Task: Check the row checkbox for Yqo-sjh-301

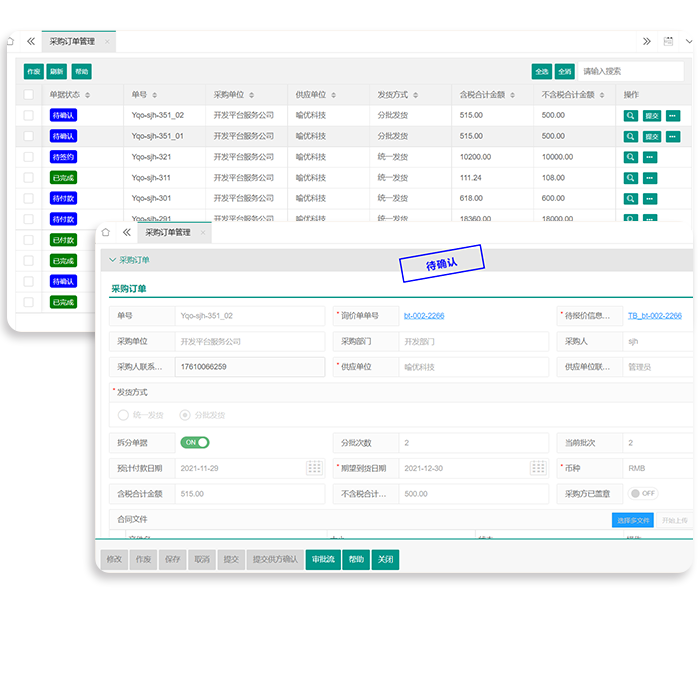Action: 29,198
